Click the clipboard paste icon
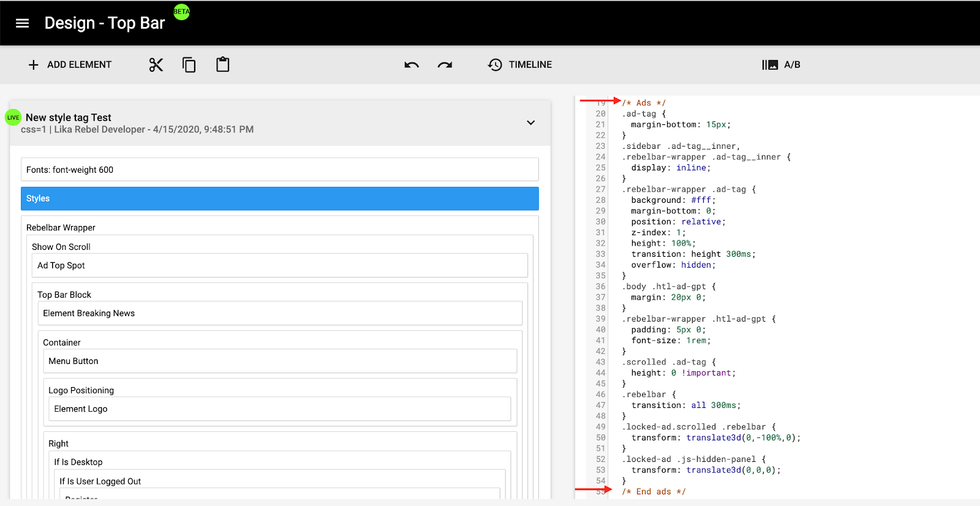 223,65
